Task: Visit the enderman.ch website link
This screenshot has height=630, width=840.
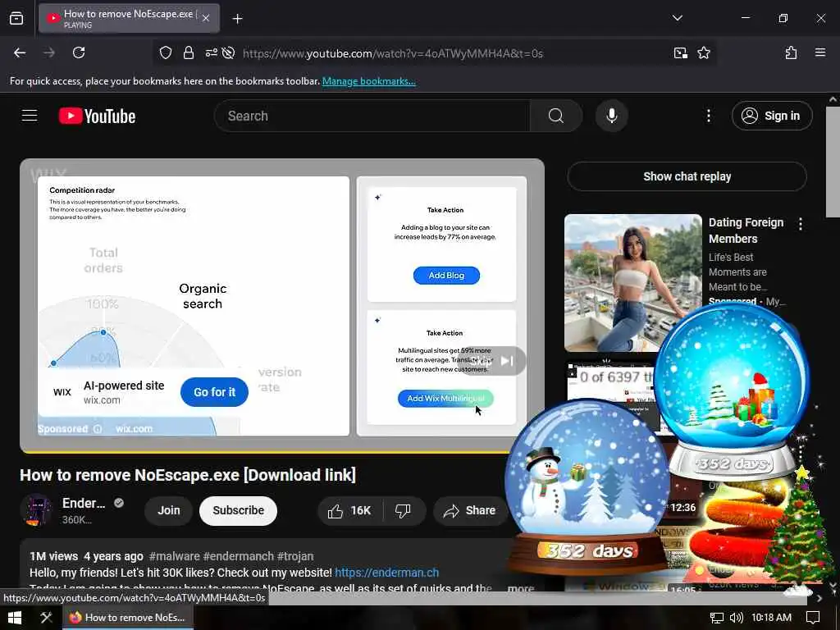Action: point(387,573)
